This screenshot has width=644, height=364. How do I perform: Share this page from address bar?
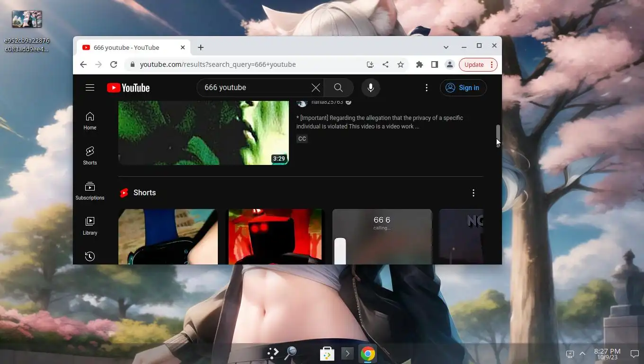click(x=385, y=64)
